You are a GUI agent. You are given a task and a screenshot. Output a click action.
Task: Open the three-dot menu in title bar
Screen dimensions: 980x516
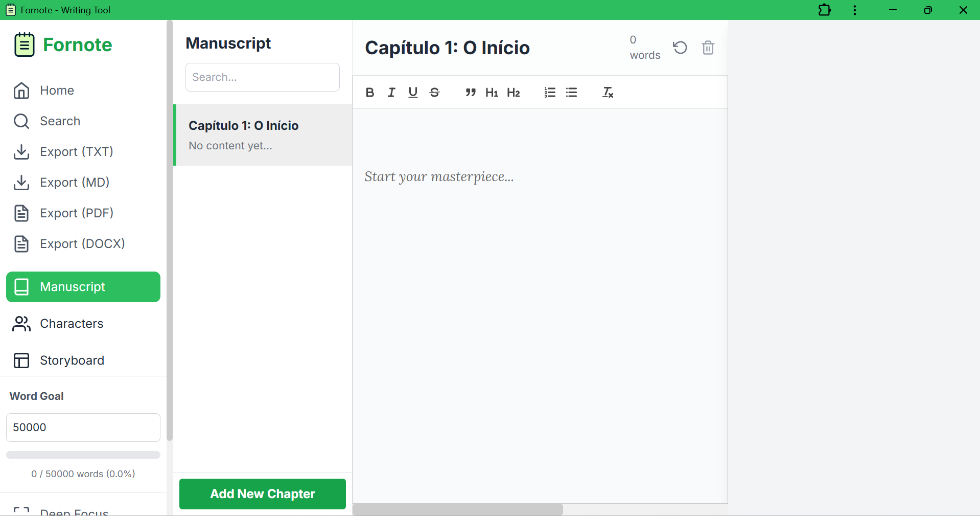tap(855, 10)
